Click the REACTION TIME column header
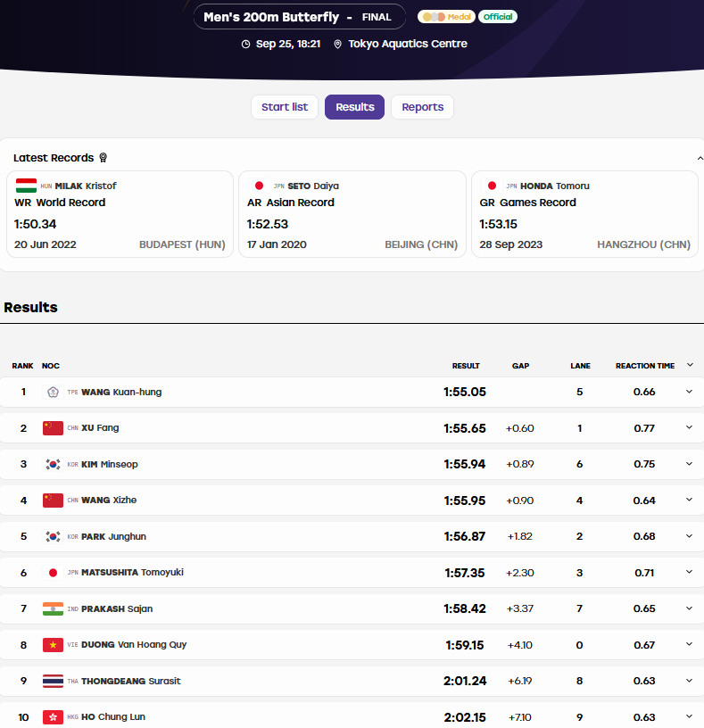This screenshot has height=728, width=704. (645, 366)
